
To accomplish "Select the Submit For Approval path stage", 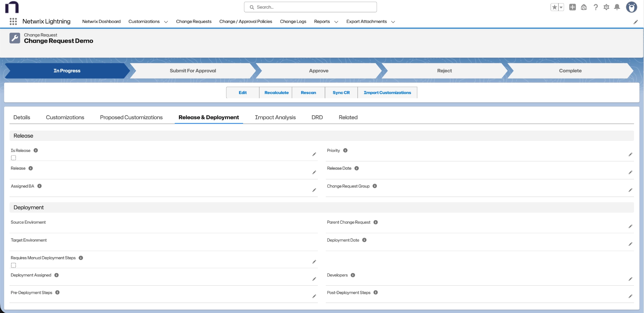I will [193, 71].
